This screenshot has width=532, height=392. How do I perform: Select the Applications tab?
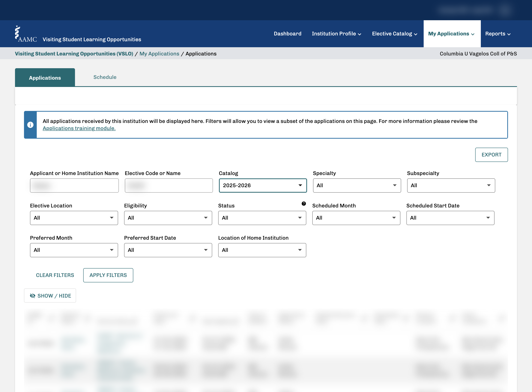45,77
